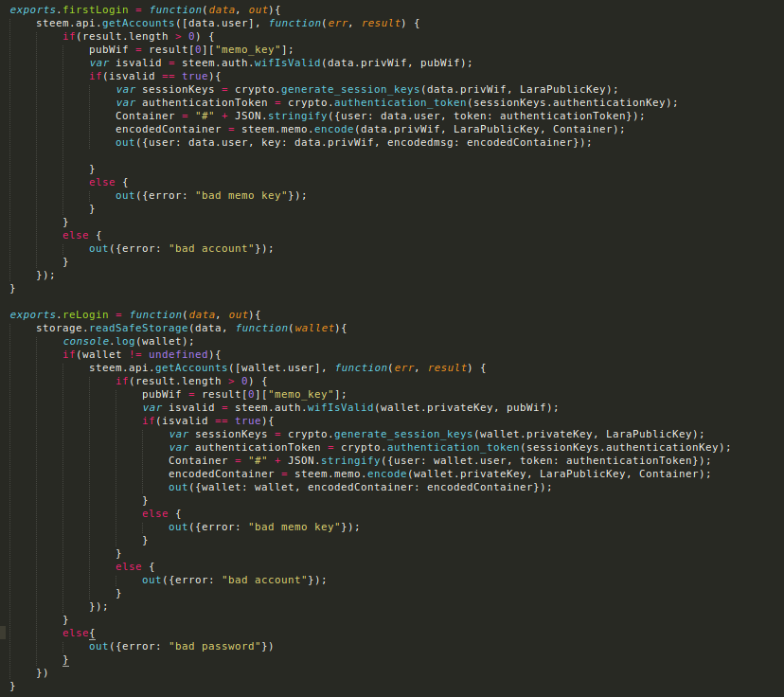Click steem.memo.encode line with data.privWif
This screenshot has width=784, height=697.
coord(370,129)
